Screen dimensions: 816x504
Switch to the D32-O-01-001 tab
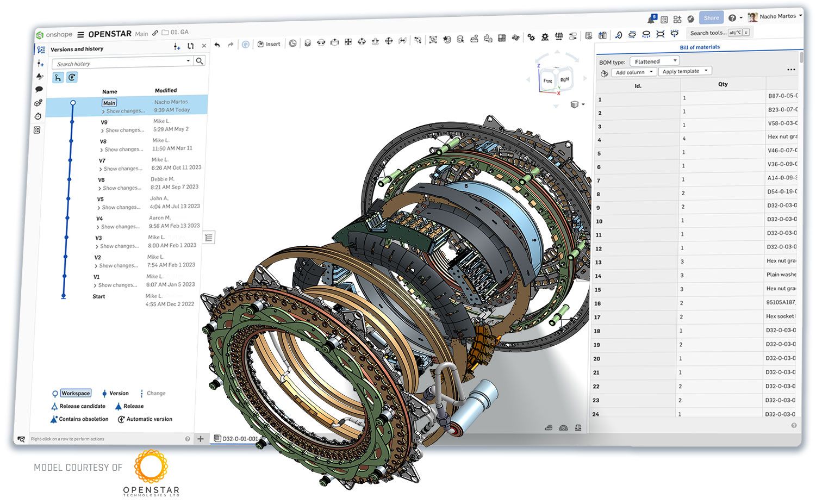[x=238, y=438]
